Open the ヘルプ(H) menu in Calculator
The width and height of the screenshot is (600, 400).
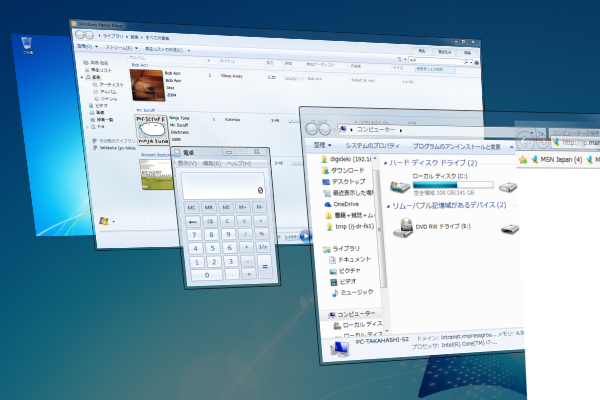[x=239, y=163]
